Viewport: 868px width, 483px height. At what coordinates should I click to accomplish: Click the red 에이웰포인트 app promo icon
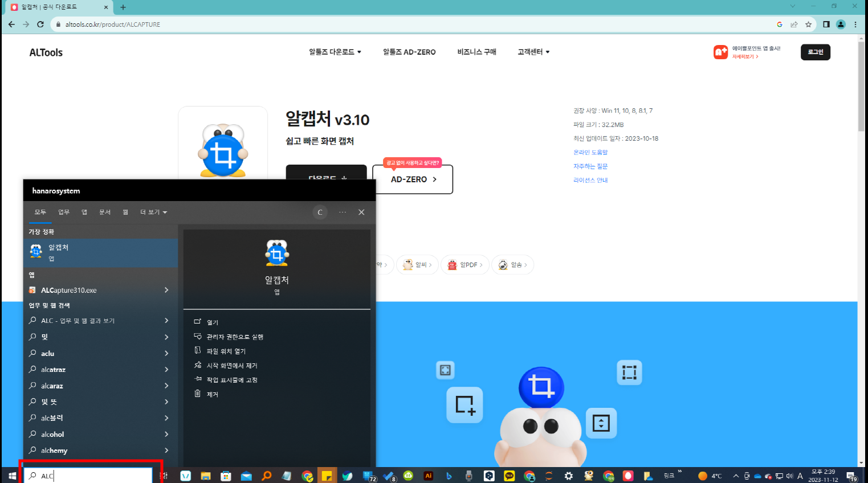tap(720, 52)
